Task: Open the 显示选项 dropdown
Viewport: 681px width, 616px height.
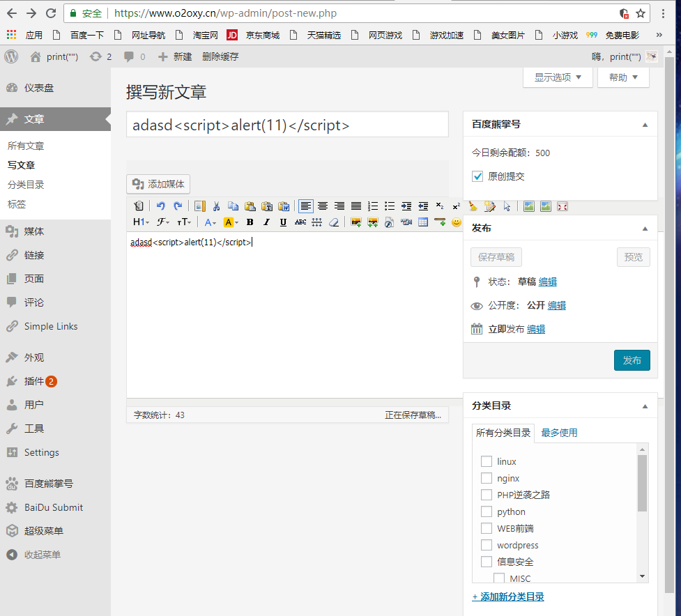Action: click(556, 77)
